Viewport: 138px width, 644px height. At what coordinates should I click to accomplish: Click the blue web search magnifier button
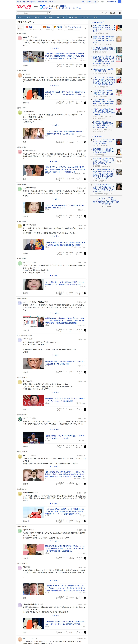click(120, 2)
